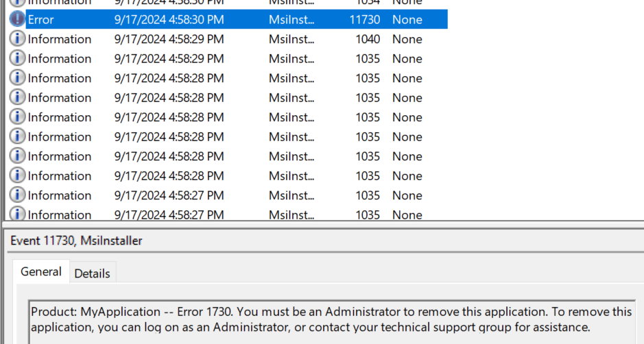
Task: Select the event ID 1040 cell
Action: (368, 39)
